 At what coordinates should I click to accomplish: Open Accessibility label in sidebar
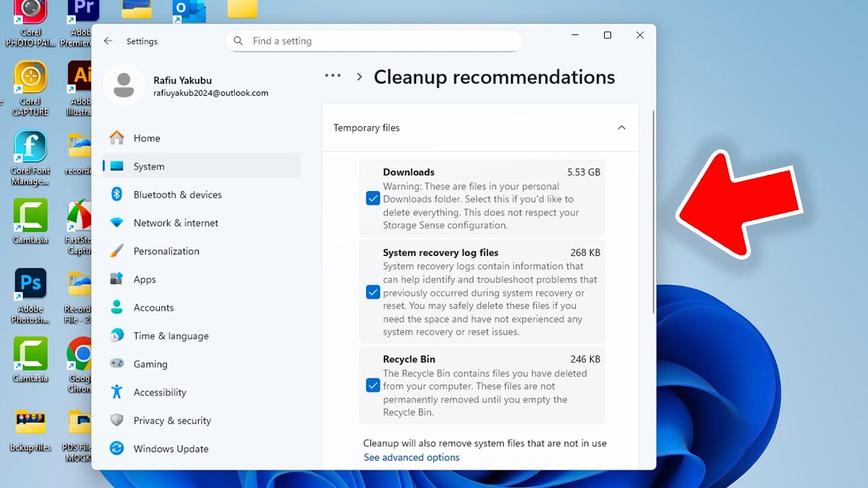[x=159, y=392]
